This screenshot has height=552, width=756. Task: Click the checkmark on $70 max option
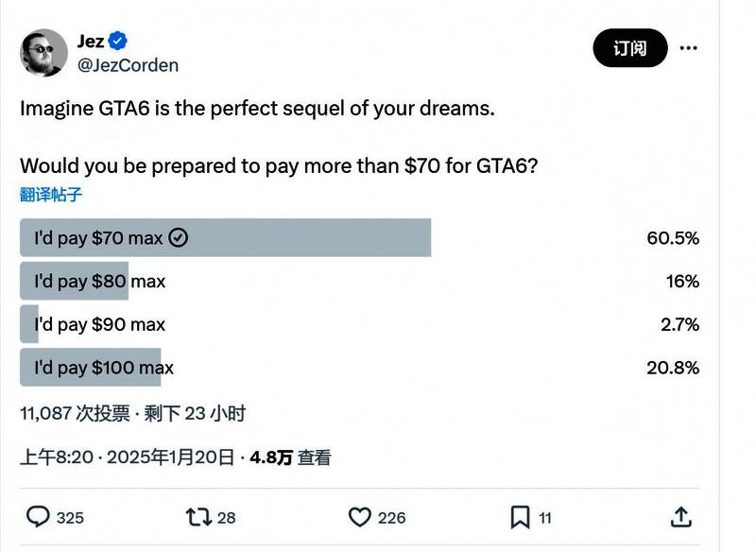pos(178,238)
